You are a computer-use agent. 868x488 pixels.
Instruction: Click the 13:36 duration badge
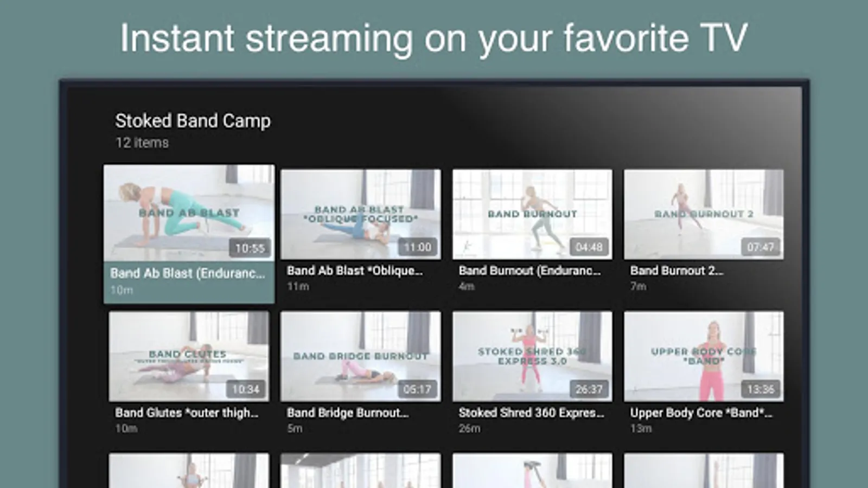pyautogui.click(x=760, y=389)
